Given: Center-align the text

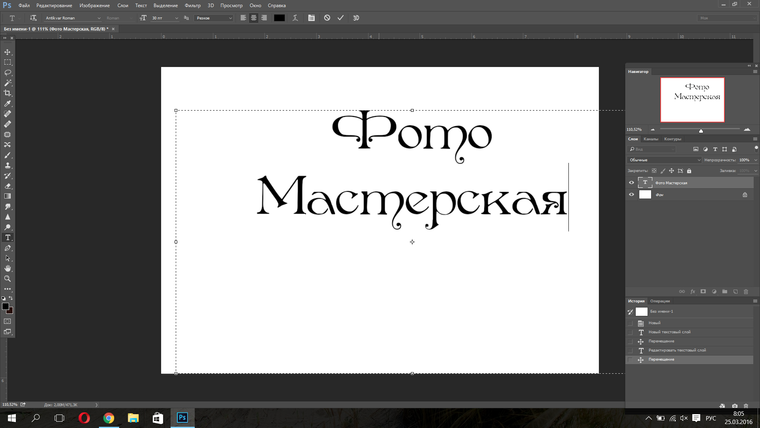Looking at the screenshot, I should point(254,18).
